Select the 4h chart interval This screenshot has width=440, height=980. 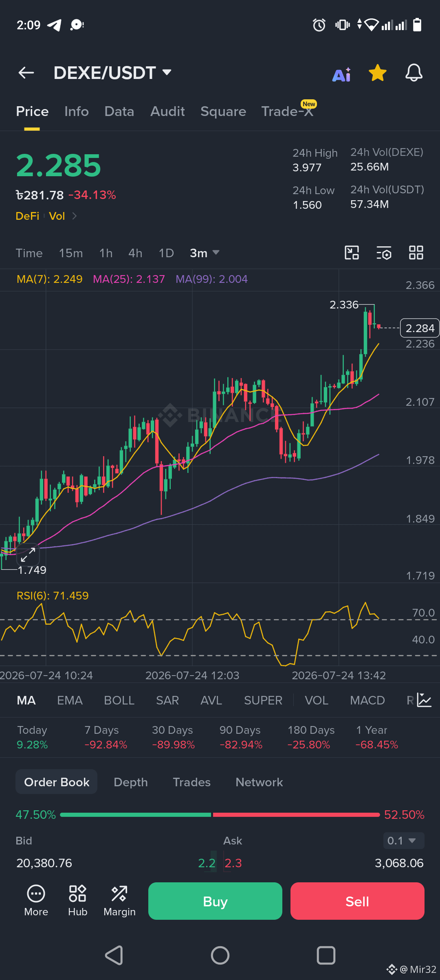point(135,253)
